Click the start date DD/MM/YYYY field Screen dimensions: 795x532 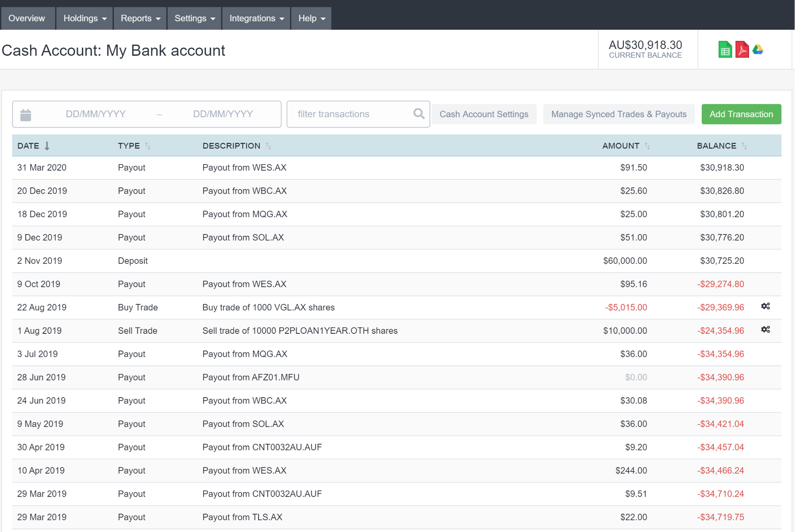point(95,114)
